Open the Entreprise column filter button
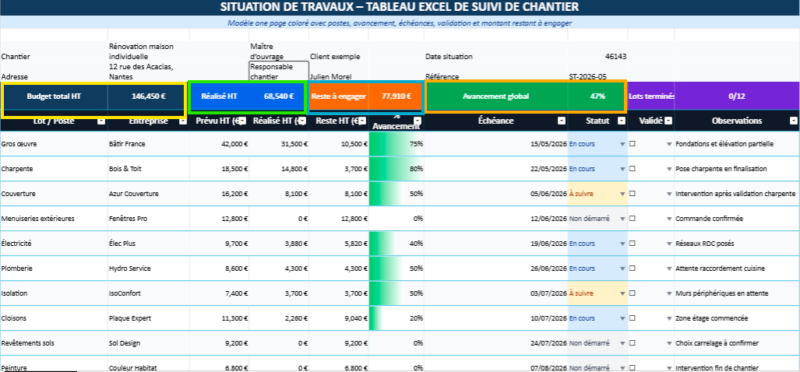This screenshot has height=372, width=800. pyautogui.click(x=182, y=121)
